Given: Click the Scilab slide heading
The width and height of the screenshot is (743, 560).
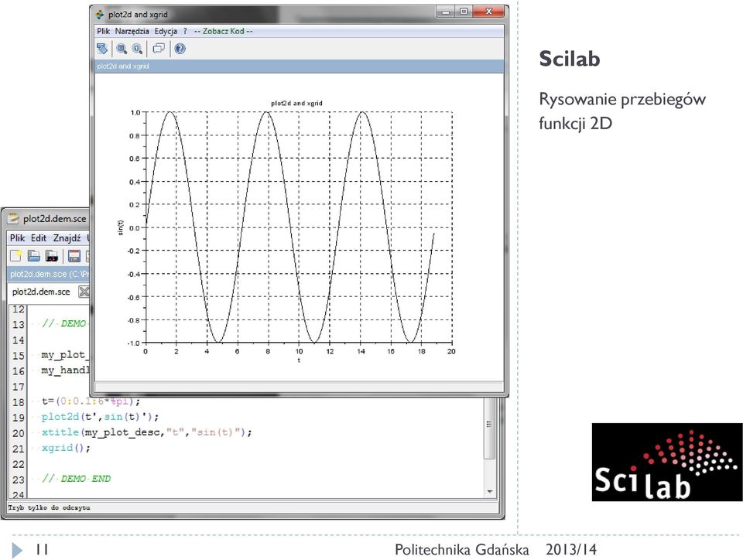Looking at the screenshot, I should coord(570,59).
